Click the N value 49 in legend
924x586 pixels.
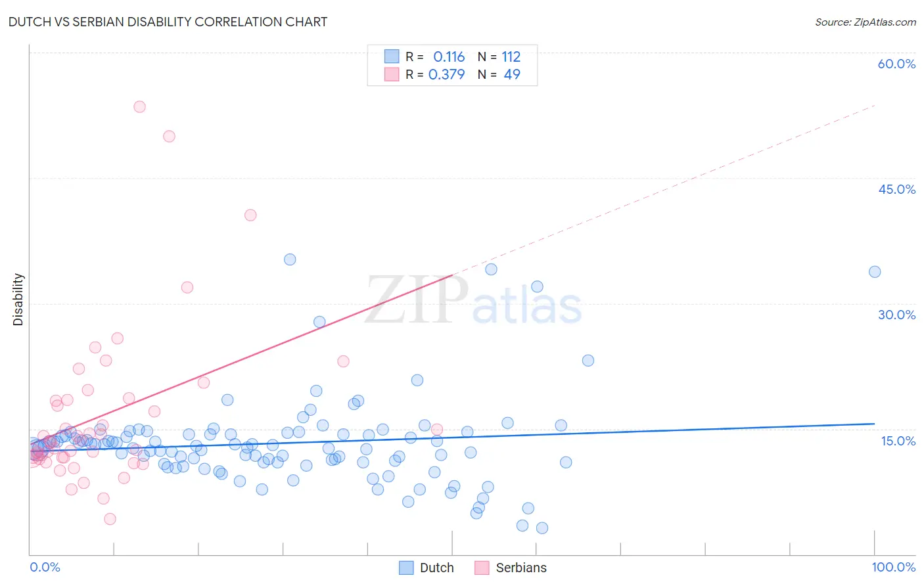tap(512, 74)
